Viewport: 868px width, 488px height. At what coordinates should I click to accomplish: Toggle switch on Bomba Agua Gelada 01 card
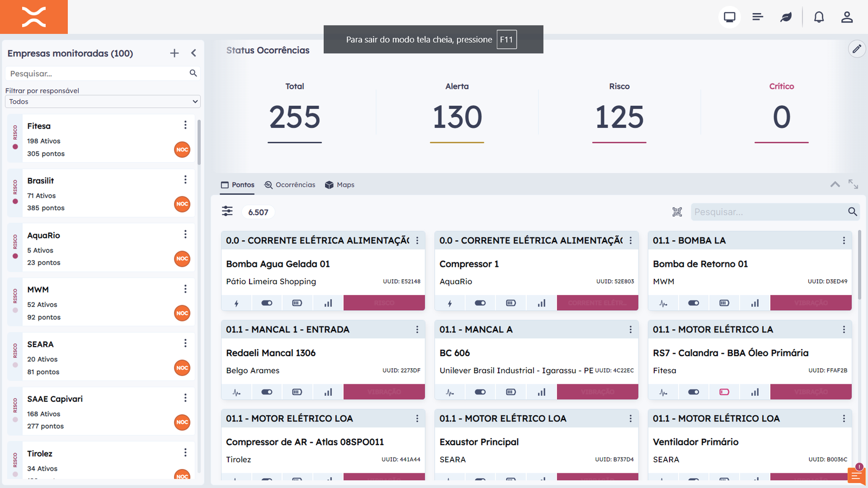267,303
